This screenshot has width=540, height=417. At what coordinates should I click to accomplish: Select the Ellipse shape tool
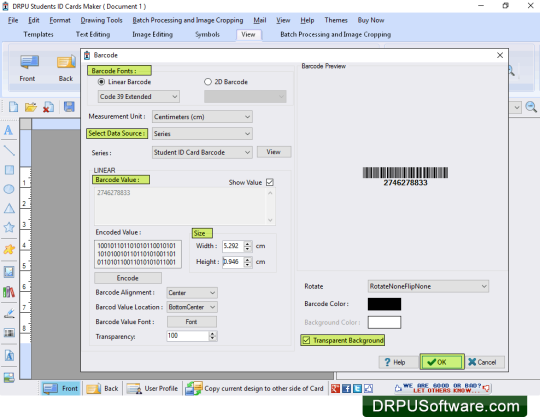(9, 189)
